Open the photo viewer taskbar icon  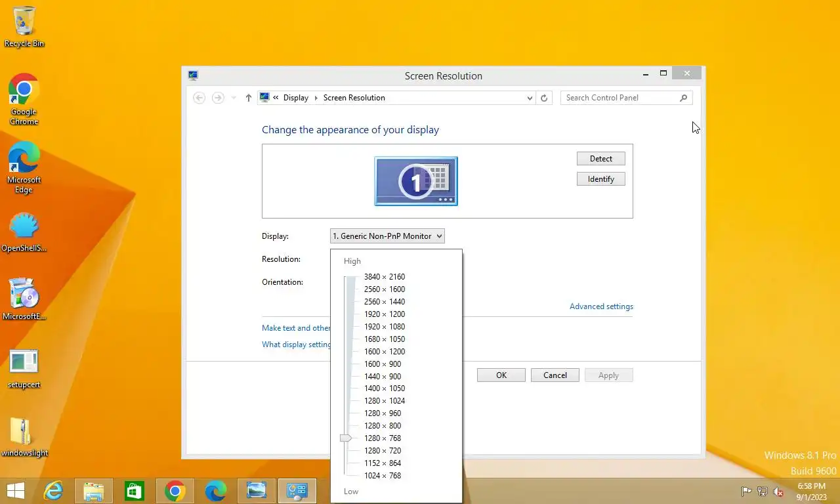click(257, 491)
